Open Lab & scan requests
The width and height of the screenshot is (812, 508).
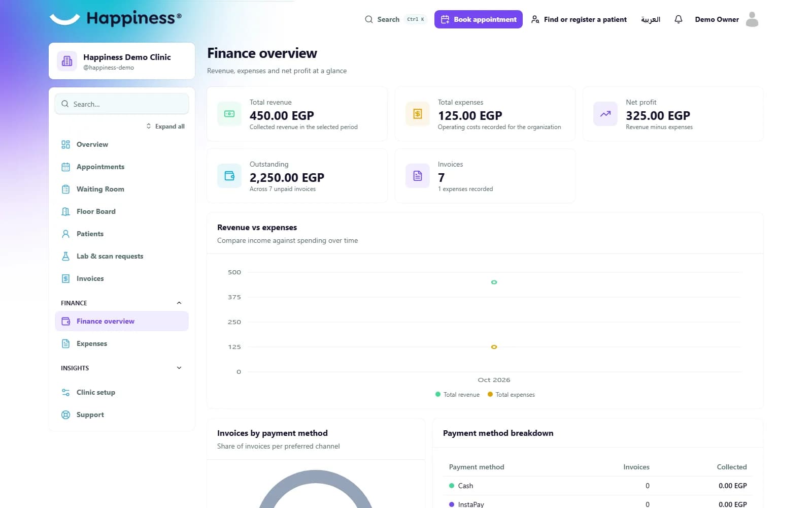click(122, 256)
